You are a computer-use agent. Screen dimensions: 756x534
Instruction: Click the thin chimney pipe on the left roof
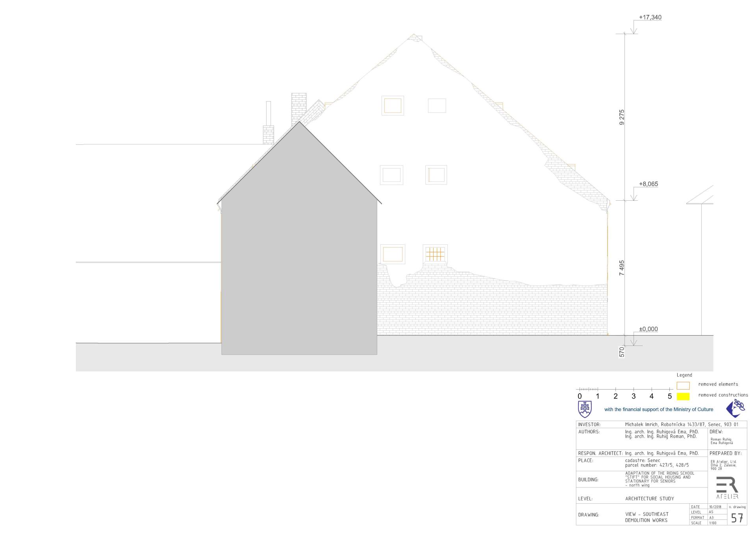click(269, 113)
